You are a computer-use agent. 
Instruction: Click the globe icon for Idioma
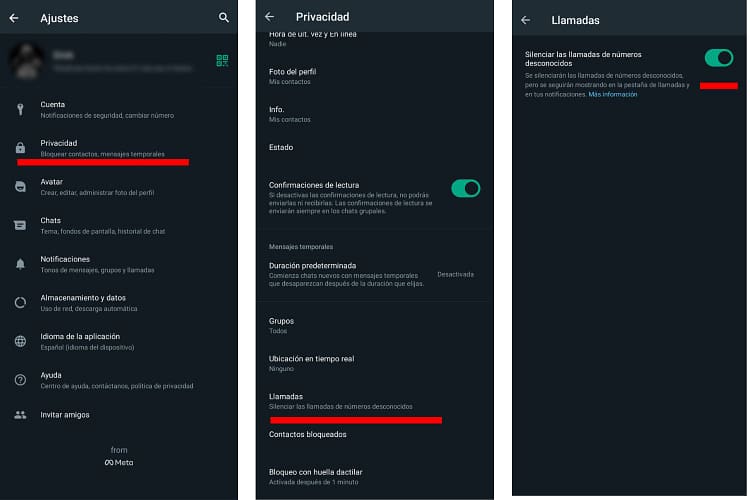pos(20,341)
